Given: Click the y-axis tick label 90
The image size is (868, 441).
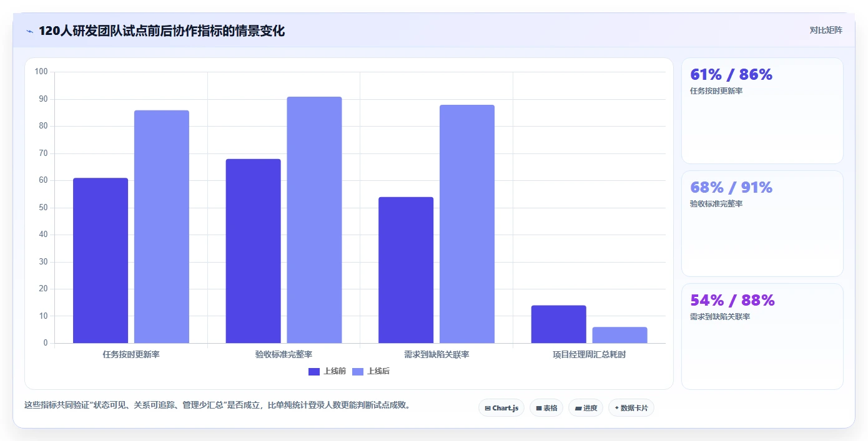Looking at the screenshot, I should [43, 99].
